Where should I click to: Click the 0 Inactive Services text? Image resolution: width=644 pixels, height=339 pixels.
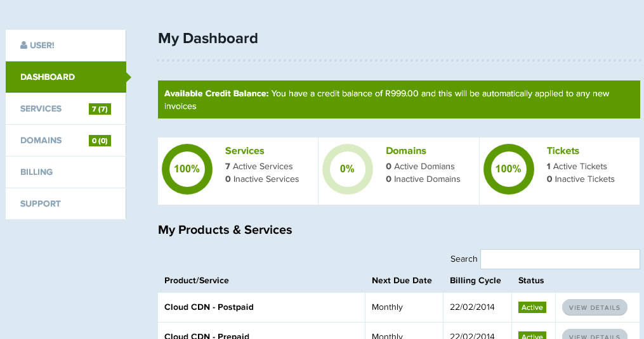pyautogui.click(x=262, y=179)
